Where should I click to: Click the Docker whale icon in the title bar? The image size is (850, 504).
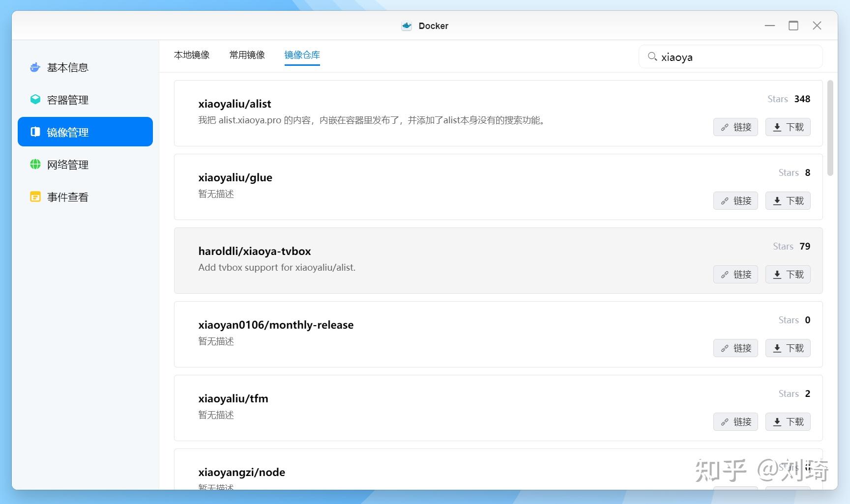point(406,26)
